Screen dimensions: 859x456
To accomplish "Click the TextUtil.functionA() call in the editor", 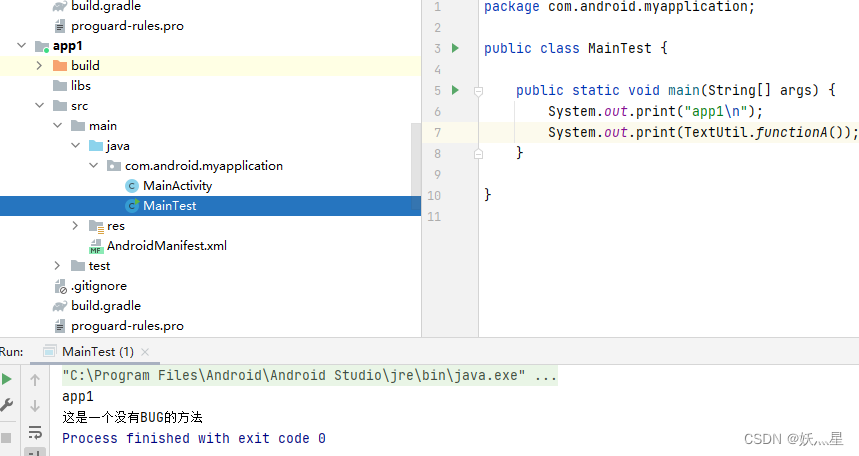I will [765, 132].
